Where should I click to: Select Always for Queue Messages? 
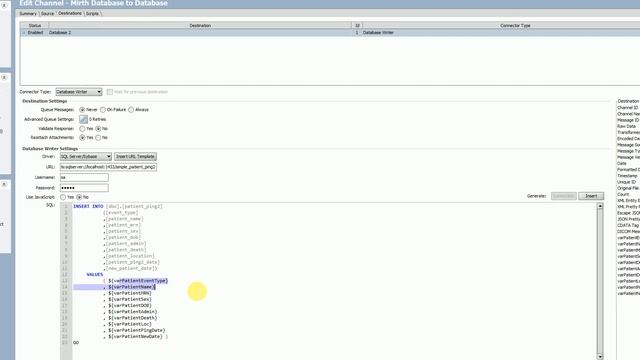[x=131, y=110]
